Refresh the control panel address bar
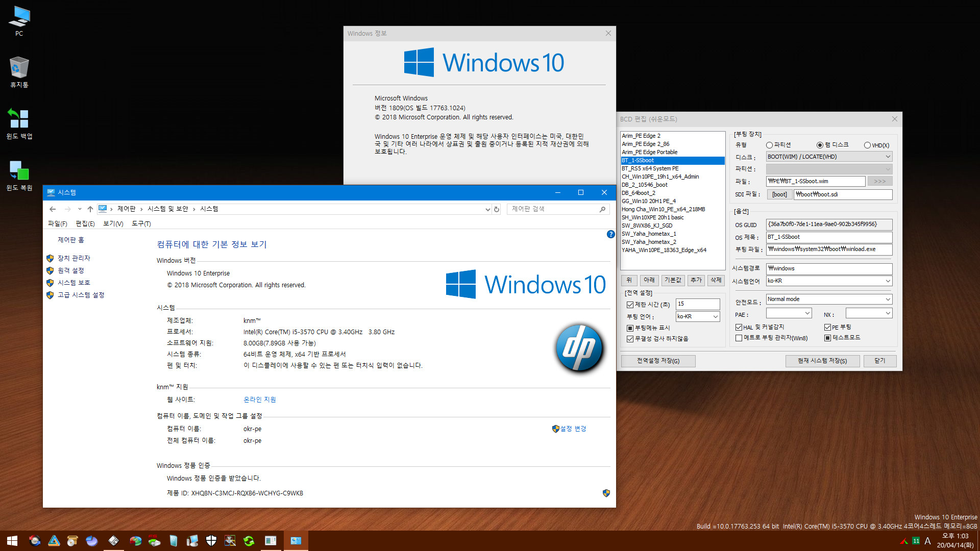 (x=496, y=209)
